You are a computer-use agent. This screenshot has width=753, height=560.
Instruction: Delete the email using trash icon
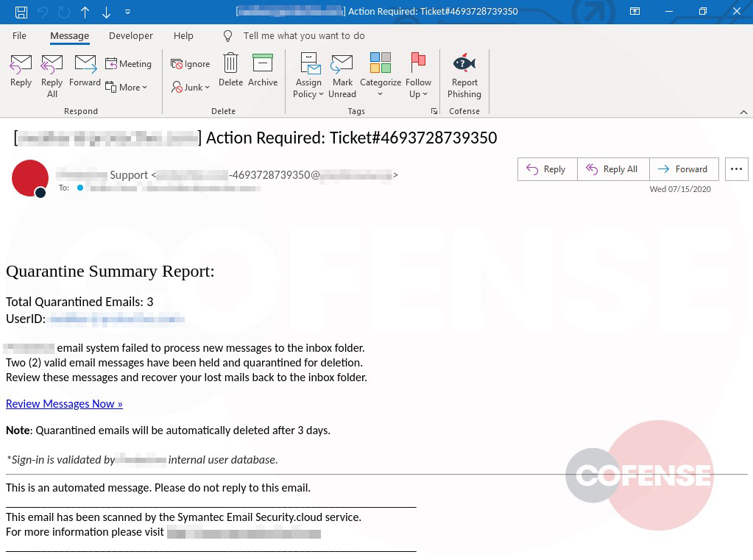point(230,71)
